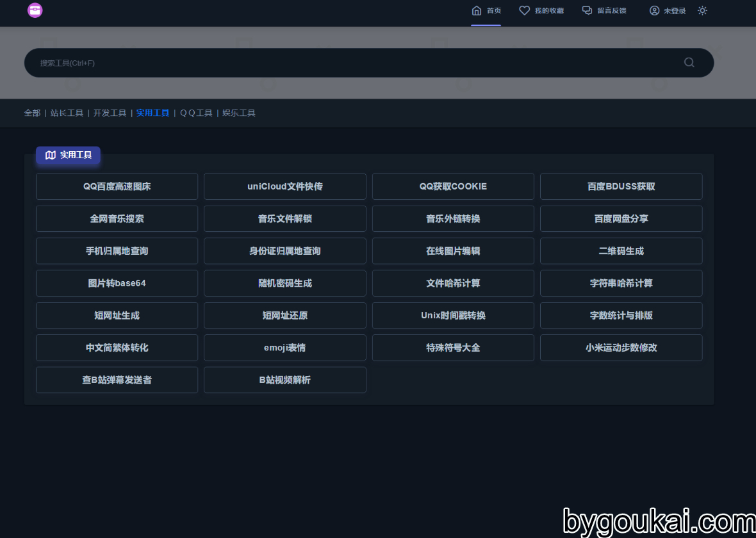Click the purple toolbox site logo
Screen dimensions: 756x538
35,10
